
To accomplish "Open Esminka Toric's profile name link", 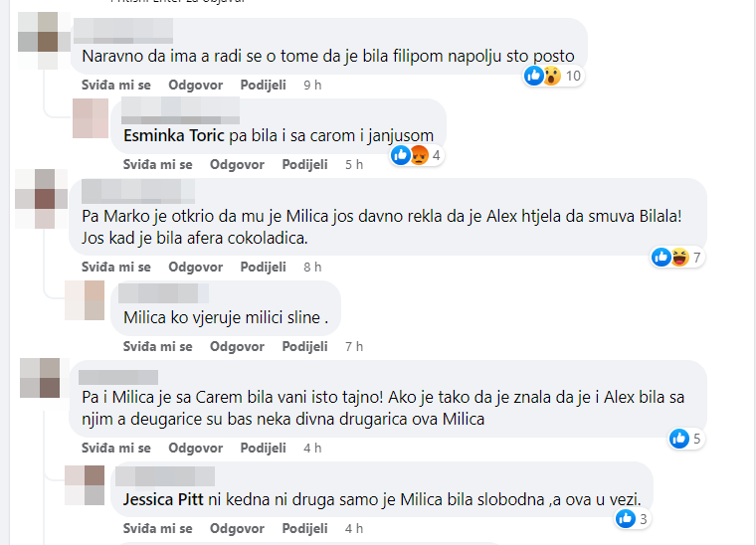I will pos(173,133).
